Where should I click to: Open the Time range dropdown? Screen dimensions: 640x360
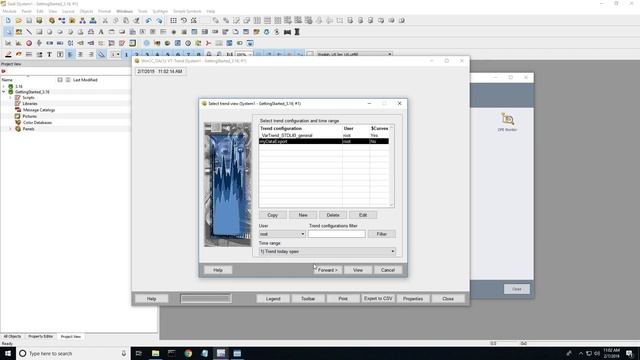[x=327, y=251]
